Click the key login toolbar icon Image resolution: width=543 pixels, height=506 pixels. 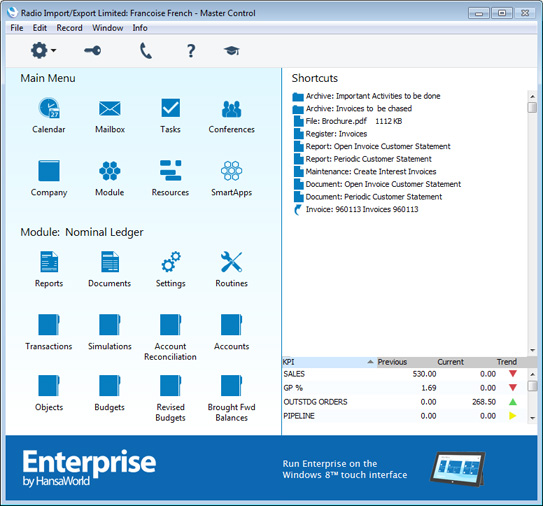93,51
